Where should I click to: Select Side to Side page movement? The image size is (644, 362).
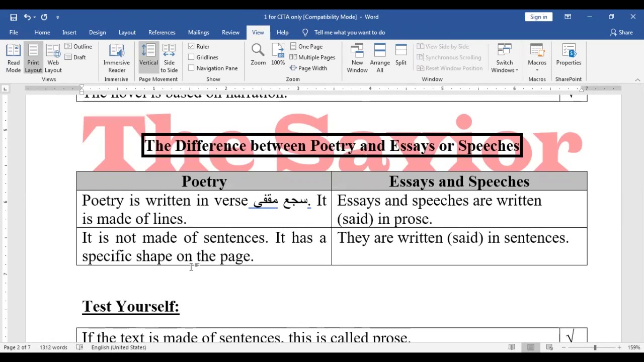coord(169,58)
